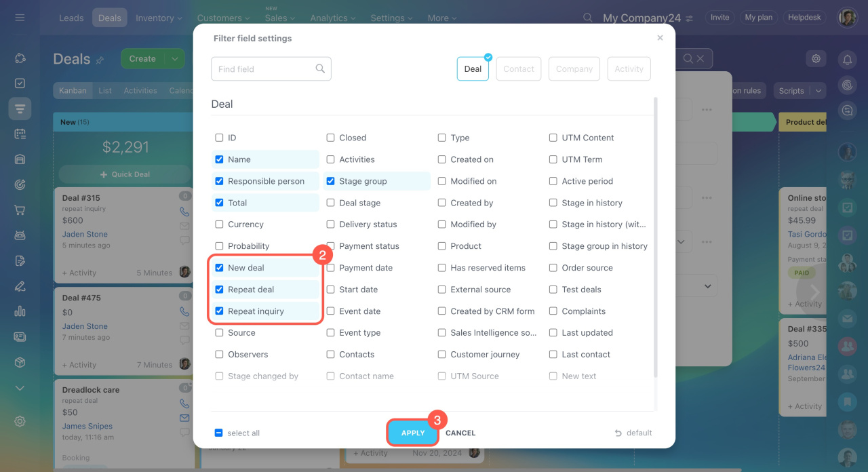Click the shopping cart sidebar icon
This screenshot has width=868, height=472.
pyautogui.click(x=20, y=210)
